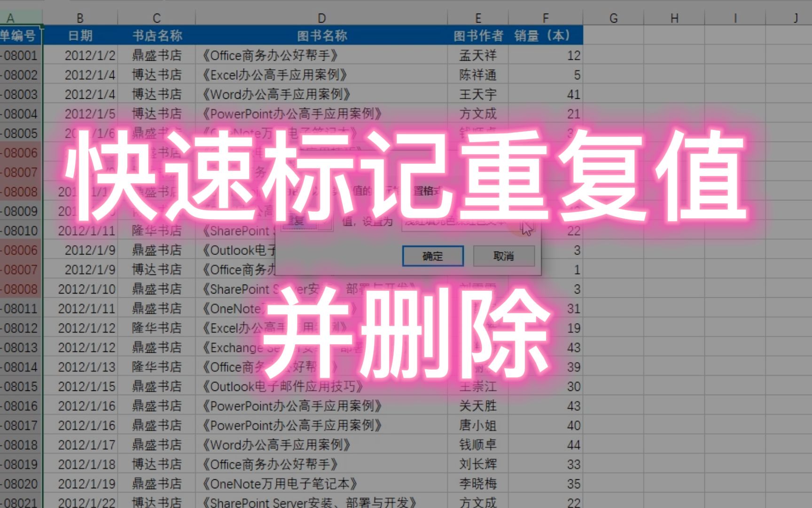The image size is (812, 508).
Task: Select date cell 2012/1/18
Action: point(80,464)
